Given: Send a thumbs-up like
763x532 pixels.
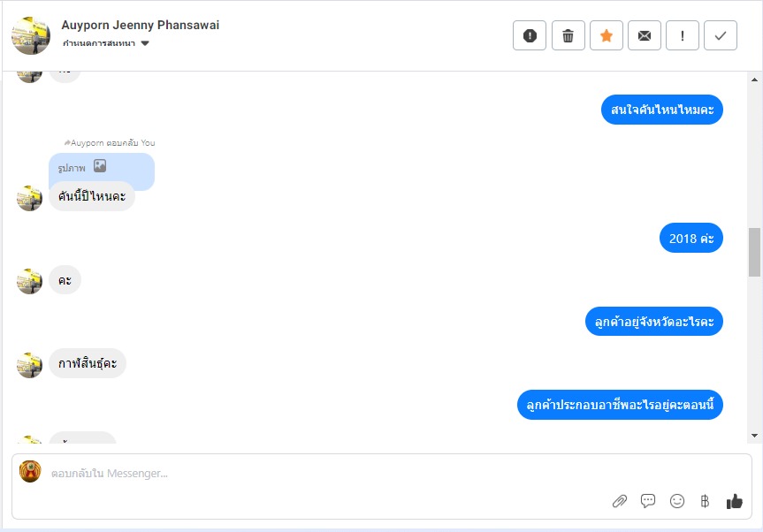Looking at the screenshot, I should (x=735, y=501).
